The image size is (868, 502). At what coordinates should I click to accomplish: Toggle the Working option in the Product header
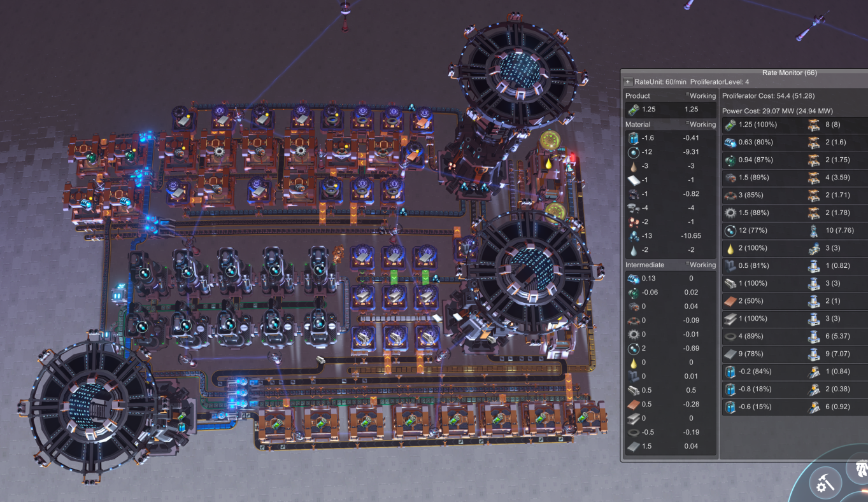[x=701, y=95]
